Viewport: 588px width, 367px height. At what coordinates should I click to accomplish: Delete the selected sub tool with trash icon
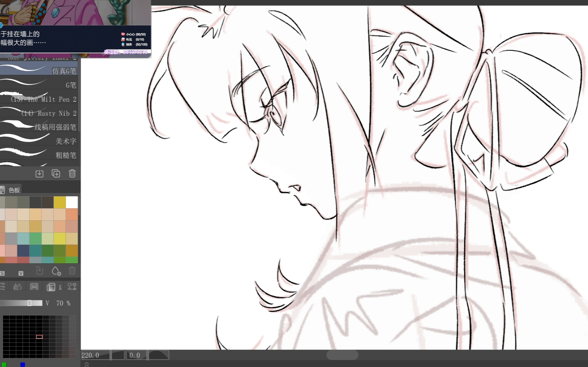tap(72, 174)
